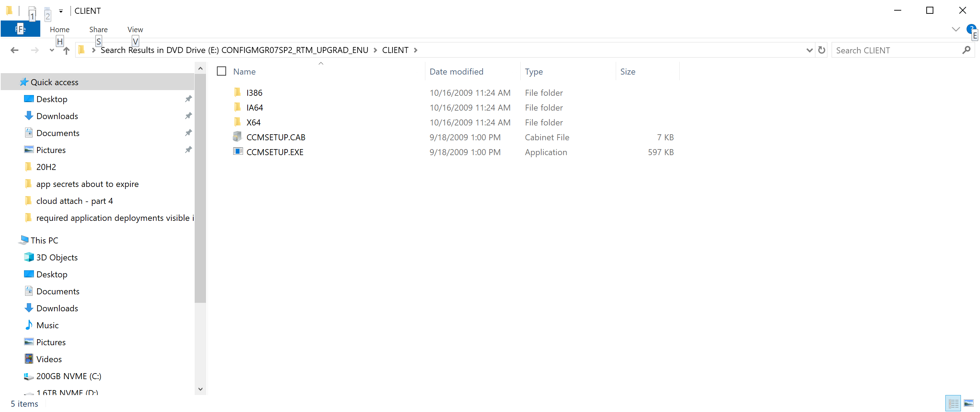980x412 pixels.
Task: Switch to Details view layout
Action: 953,403
